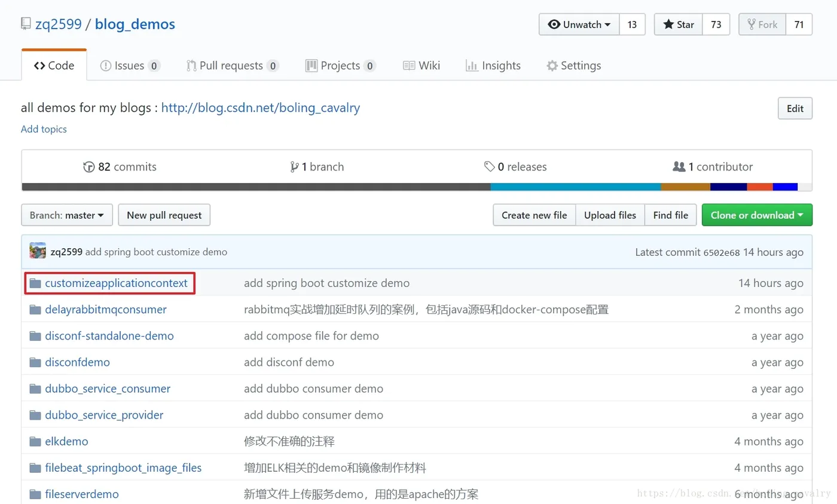Go to the Pull requests tab
837x504 pixels.
tap(233, 66)
